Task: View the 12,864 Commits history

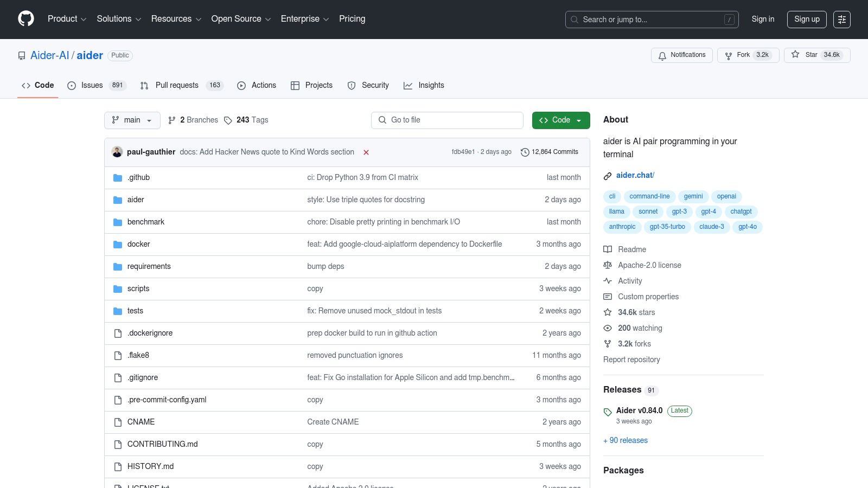Action: (x=550, y=152)
